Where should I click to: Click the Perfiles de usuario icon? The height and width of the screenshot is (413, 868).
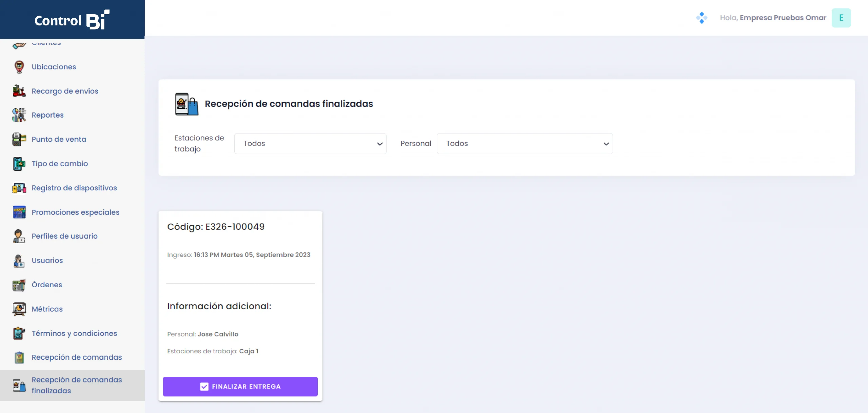click(x=19, y=236)
